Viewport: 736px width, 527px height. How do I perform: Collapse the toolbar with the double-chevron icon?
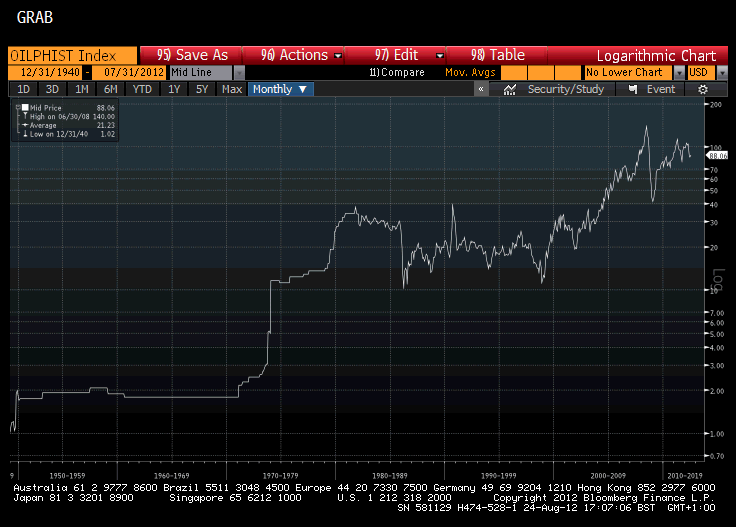[481, 89]
